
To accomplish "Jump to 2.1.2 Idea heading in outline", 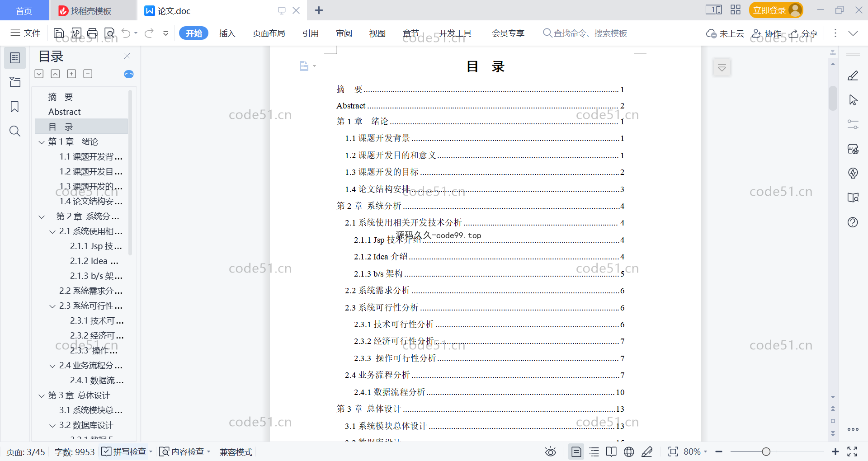I will (x=94, y=261).
